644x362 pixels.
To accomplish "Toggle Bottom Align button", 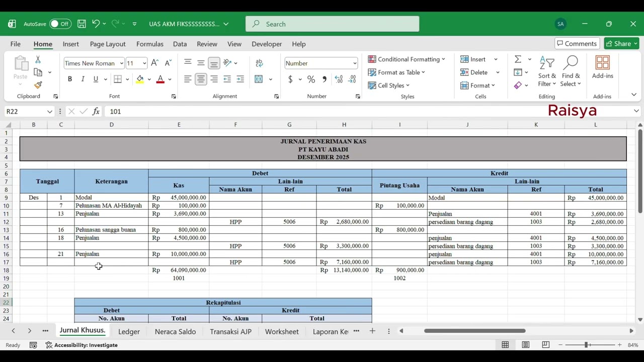I will (x=214, y=63).
